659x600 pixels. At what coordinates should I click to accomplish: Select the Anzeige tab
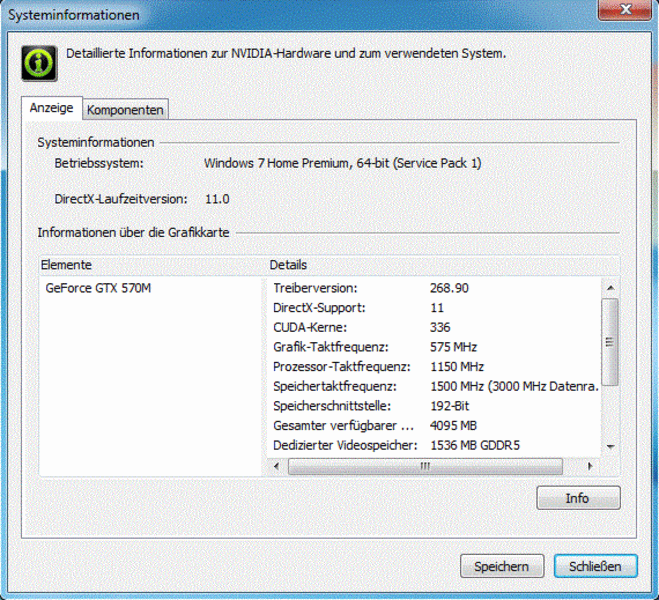coord(51,108)
